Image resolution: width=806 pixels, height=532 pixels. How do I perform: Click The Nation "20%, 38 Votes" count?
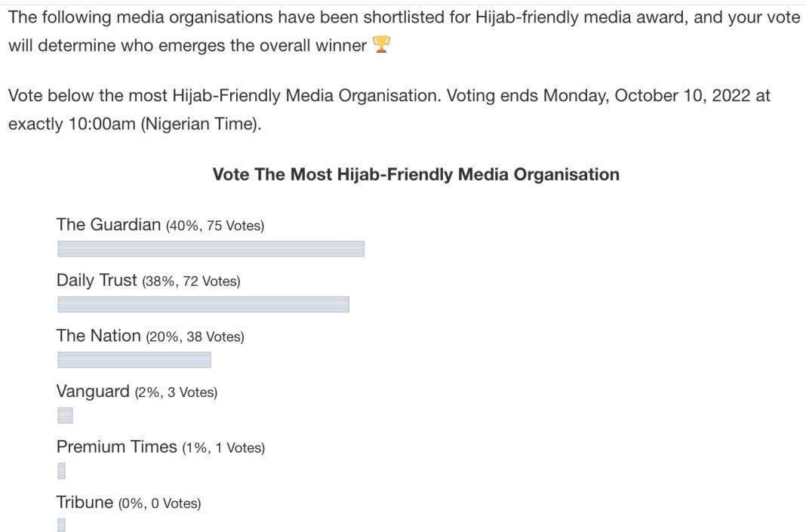point(195,338)
